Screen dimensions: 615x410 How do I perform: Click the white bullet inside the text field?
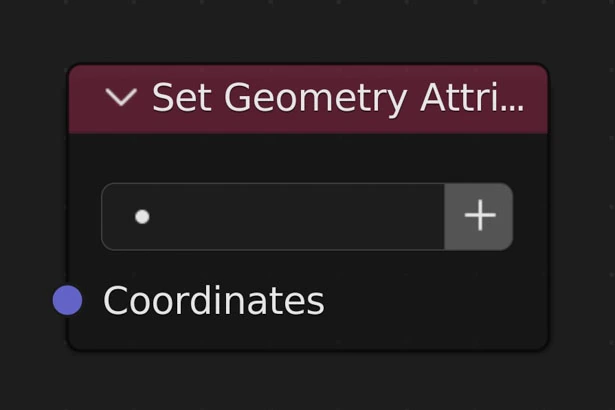point(142,216)
